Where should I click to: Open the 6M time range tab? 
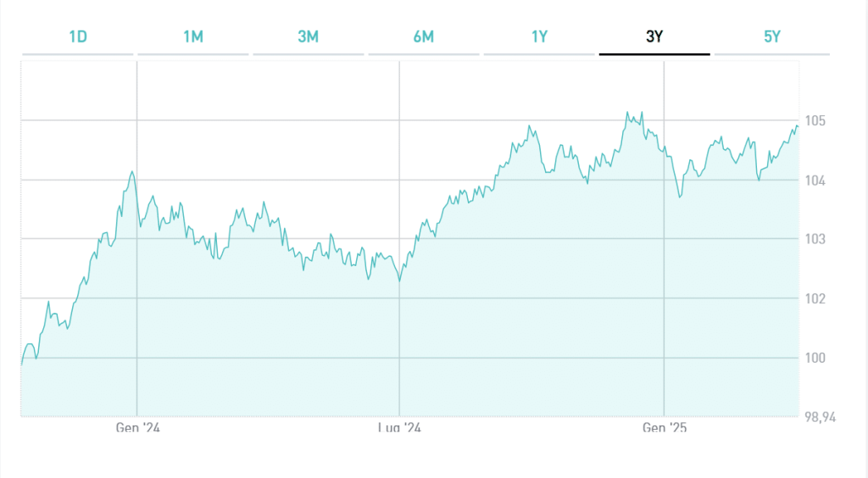coord(424,36)
